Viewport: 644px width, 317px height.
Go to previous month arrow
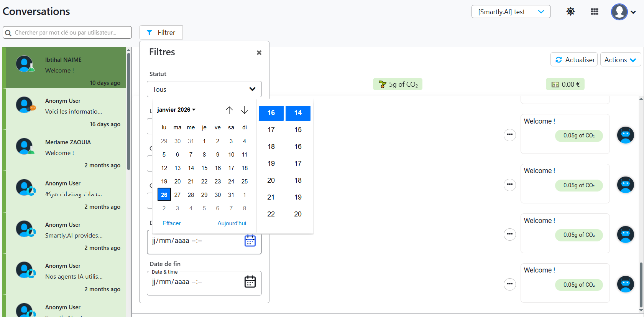pos(229,110)
